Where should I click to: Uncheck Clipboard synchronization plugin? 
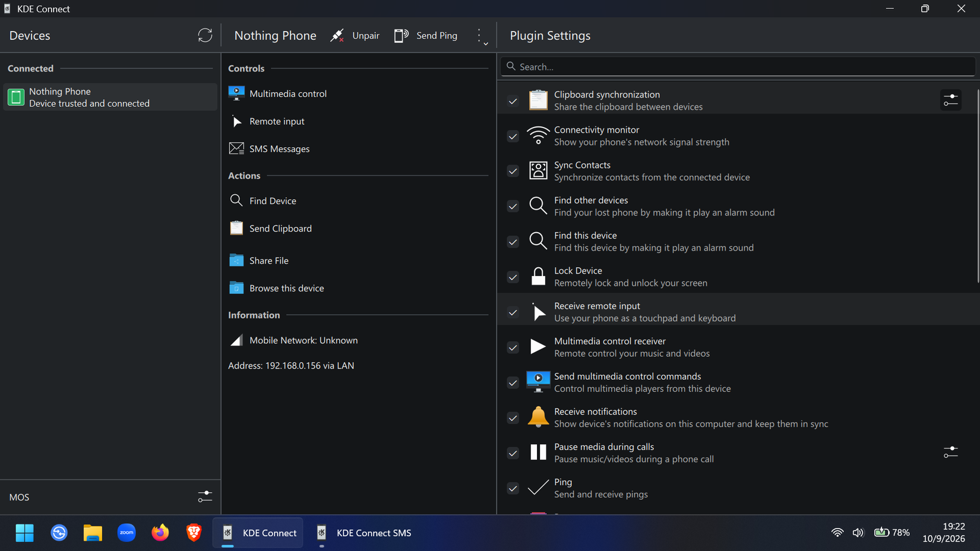click(x=513, y=101)
